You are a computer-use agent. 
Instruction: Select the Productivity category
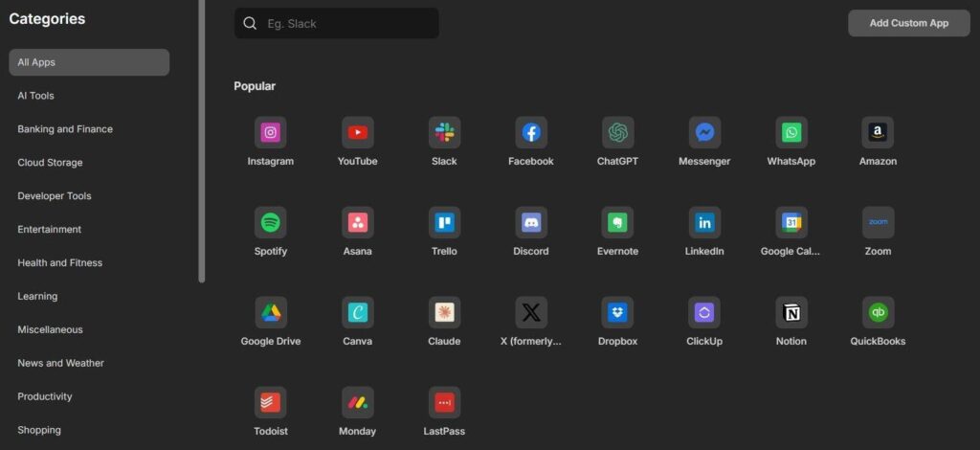44,397
